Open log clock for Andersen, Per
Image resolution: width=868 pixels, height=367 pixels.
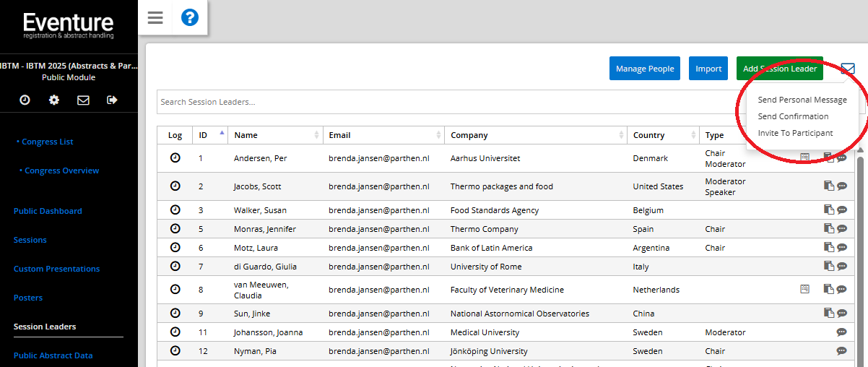[175, 157]
